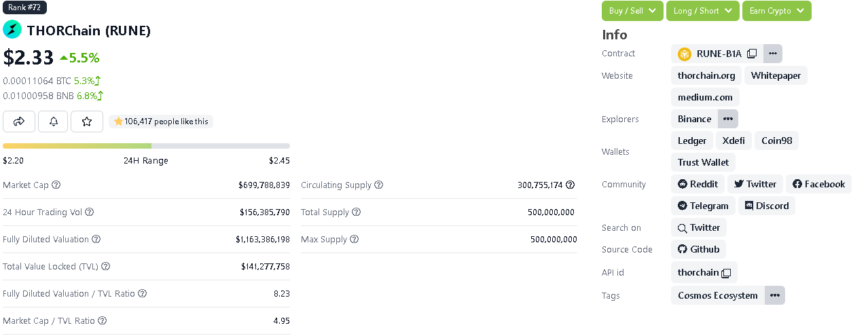Copy the thorchain API id
The width and height of the screenshot is (868, 336).
tap(726, 273)
